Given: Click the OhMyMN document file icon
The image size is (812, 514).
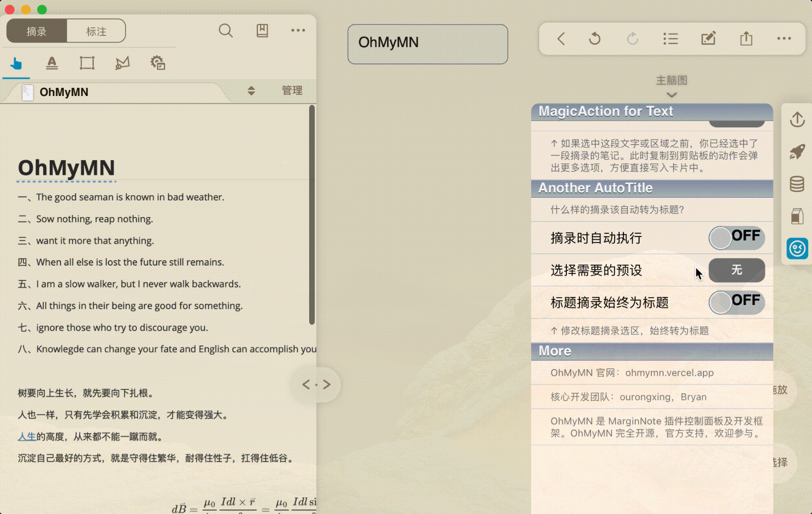Looking at the screenshot, I should point(28,92).
